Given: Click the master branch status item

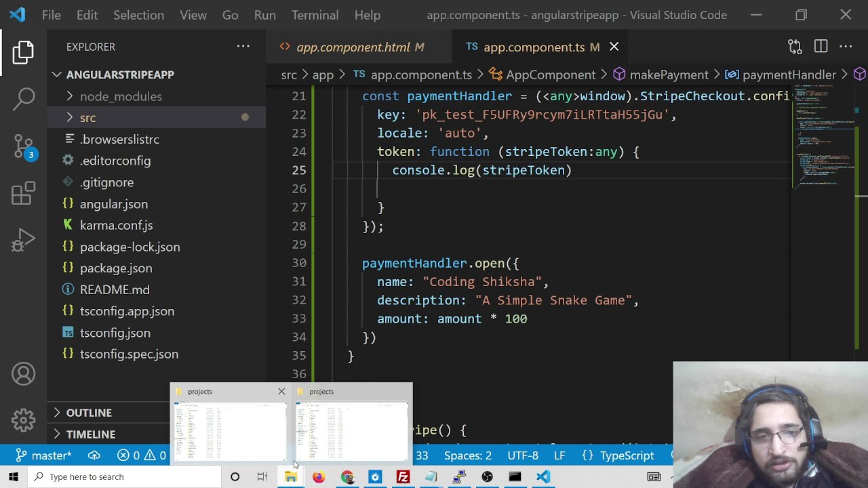Looking at the screenshot, I should [43, 455].
